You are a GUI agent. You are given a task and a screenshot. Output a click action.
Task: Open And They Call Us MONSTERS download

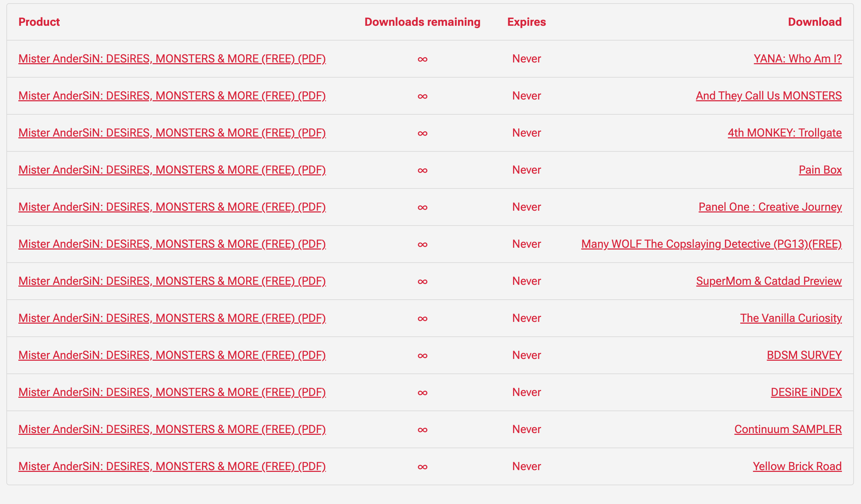tap(768, 96)
